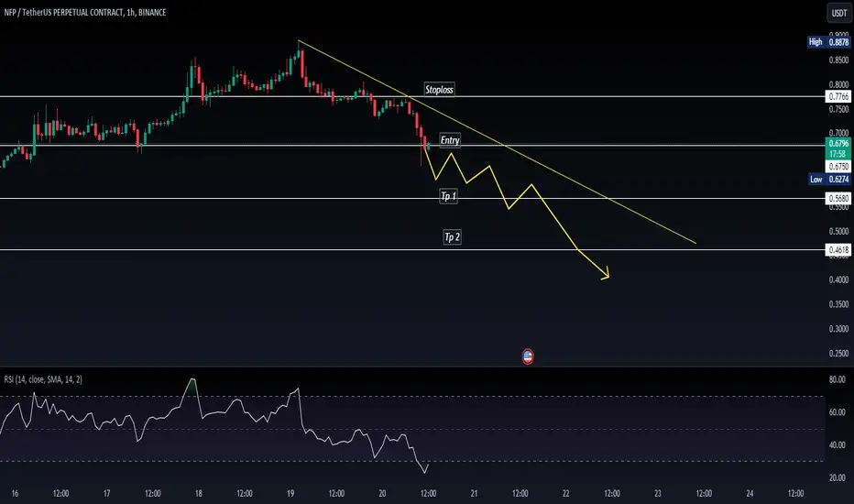Click the NFP / TetherUS Perpetual Contract title
This screenshot has width=854, height=504.
(x=85, y=13)
